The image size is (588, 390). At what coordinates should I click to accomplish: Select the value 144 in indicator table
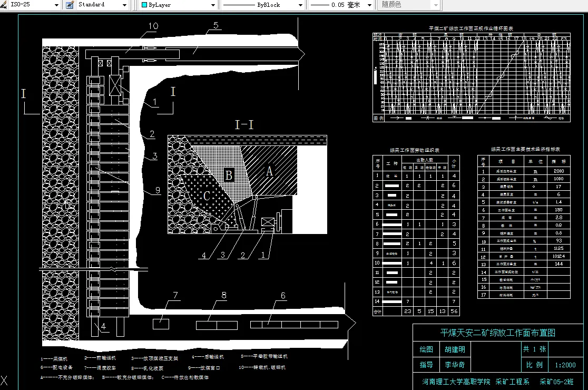pos(558,264)
